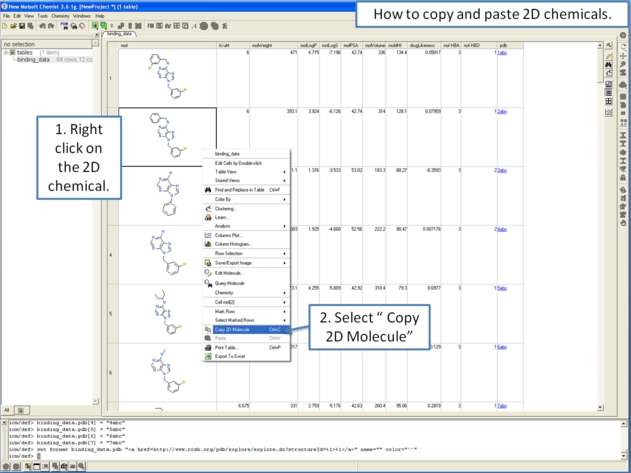This screenshot has height=473, width=631.
Task: Click the open folder icon in toolbar
Action: click(x=12, y=26)
